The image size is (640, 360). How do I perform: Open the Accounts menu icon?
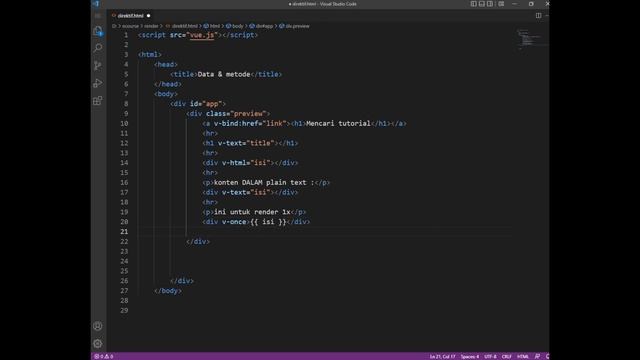click(x=98, y=326)
